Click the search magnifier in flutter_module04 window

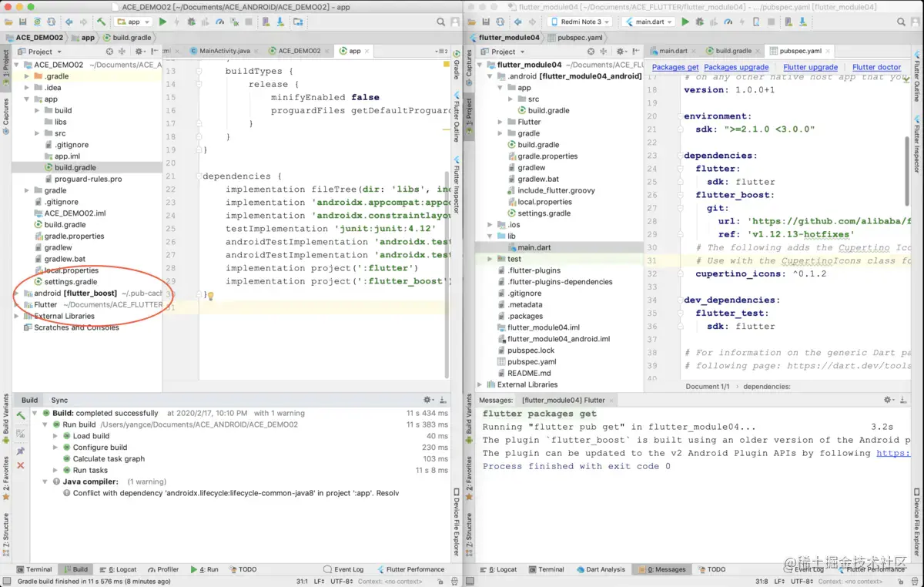tap(901, 22)
